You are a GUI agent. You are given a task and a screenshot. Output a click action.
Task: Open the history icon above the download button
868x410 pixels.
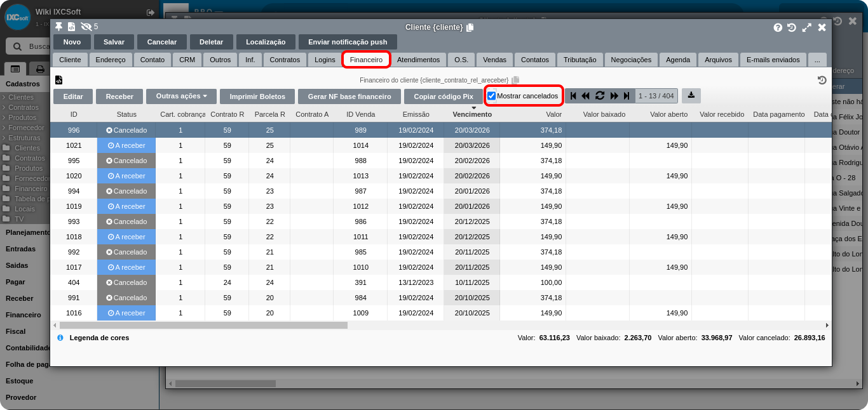822,80
